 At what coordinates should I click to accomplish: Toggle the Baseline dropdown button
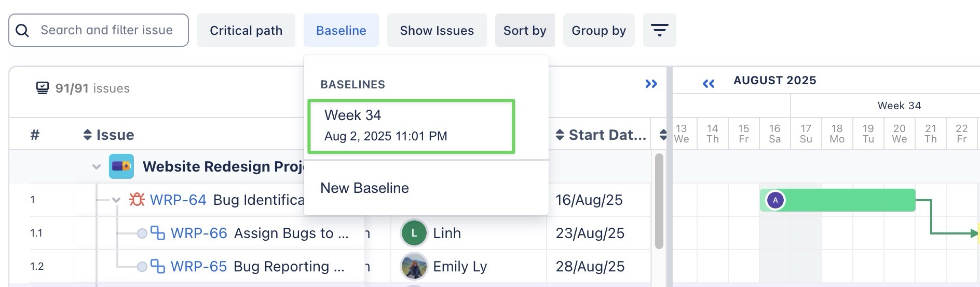[x=341, y=30]
